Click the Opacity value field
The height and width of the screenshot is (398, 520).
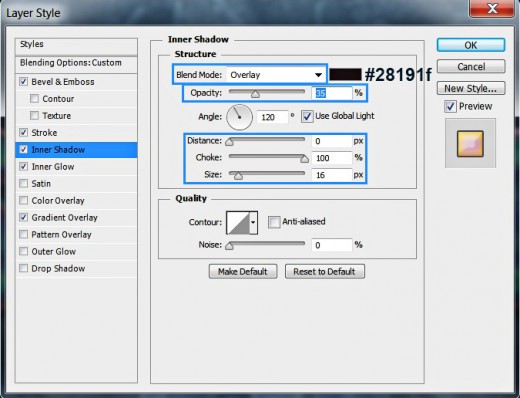pyautogui.click(x=332, y=93)
